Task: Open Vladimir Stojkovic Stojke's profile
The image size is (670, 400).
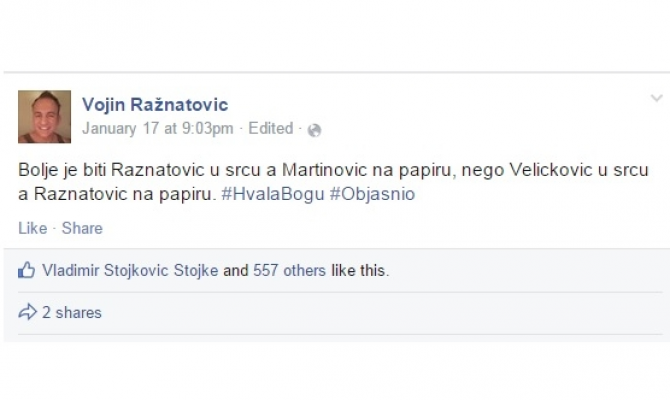Action: 130,270
